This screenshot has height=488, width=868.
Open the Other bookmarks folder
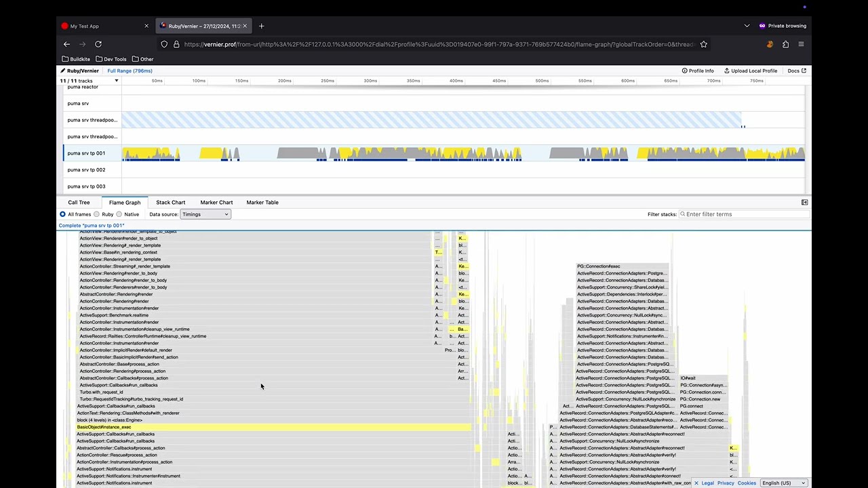143,59
